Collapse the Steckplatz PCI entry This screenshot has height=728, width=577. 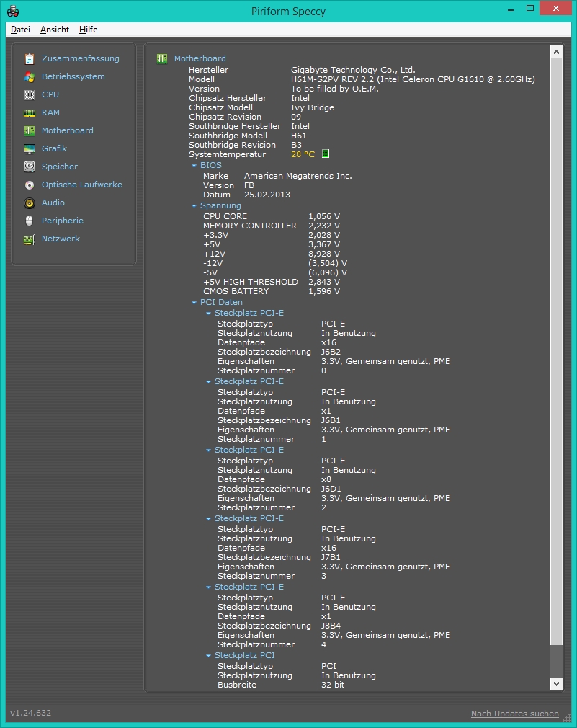pos(209,656)
